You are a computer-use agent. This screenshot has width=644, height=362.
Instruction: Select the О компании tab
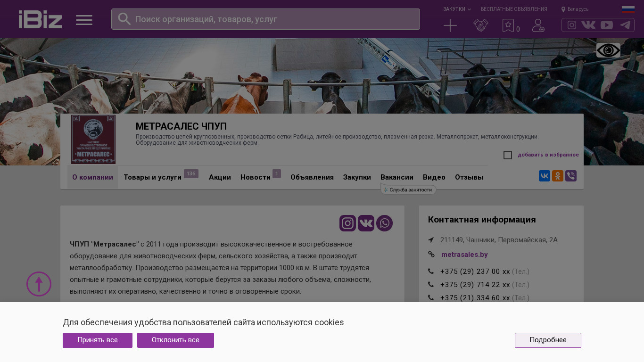(x=92, y=177)
